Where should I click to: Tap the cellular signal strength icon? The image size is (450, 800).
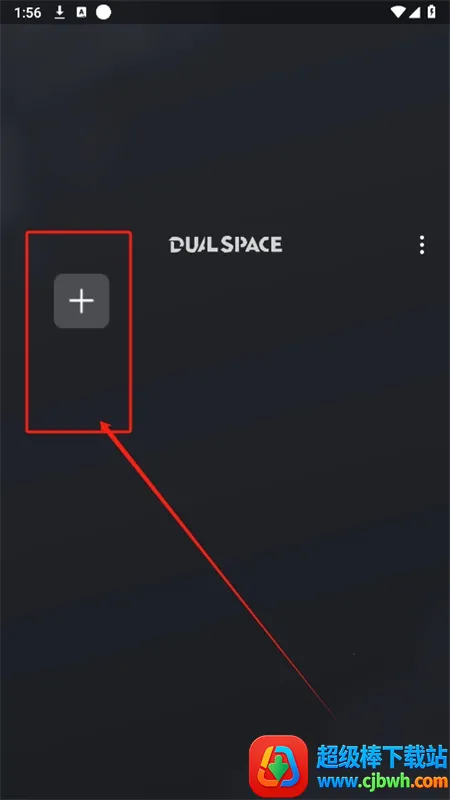tap(414, 12)
